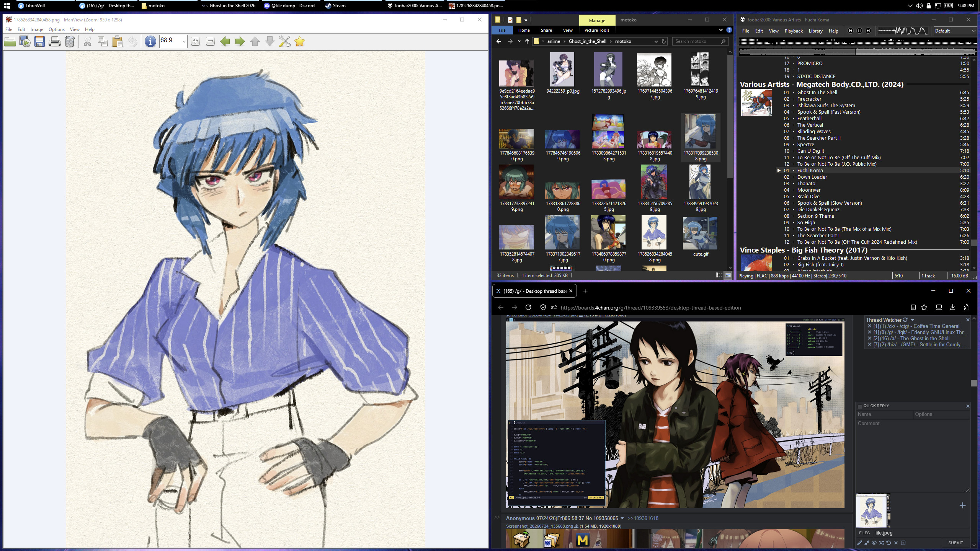
Task: Open the Image menu in IrfanView
Action: coord(37,29)
